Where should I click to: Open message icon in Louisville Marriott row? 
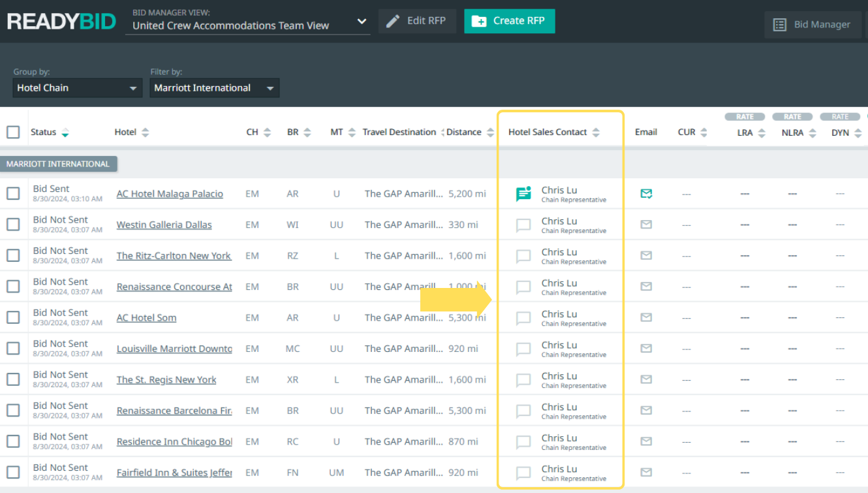coord(523,349)
